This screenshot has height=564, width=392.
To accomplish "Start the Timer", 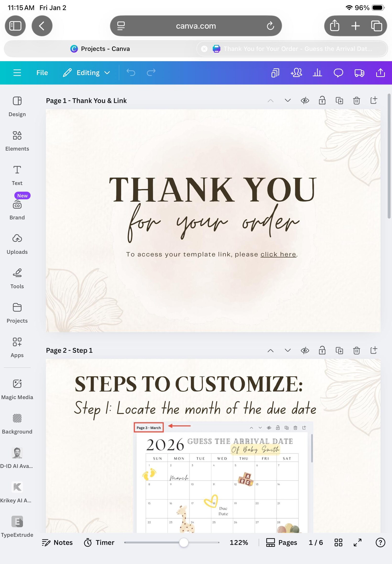I will click(99, 543).
